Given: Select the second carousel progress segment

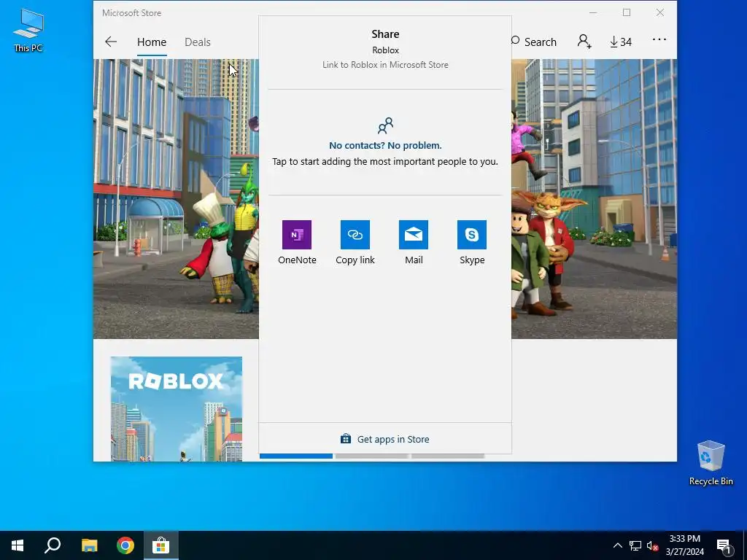Looking at the screenshot, I should pyautogui.click(x=371, y=456).
